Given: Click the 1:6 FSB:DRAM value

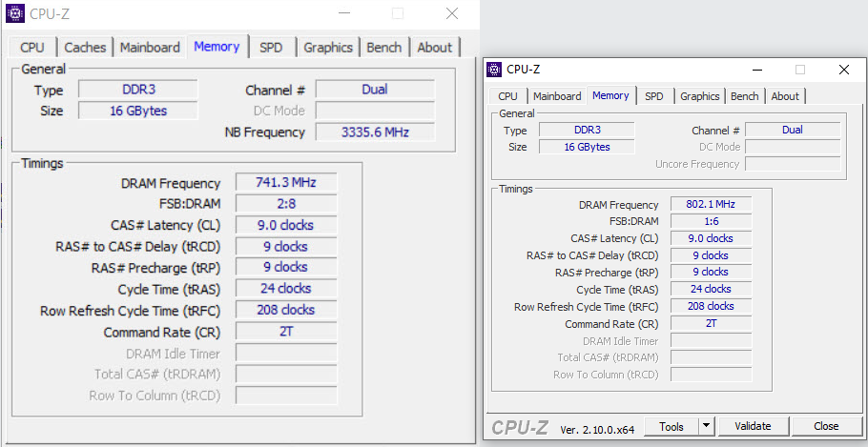Looking at the screenshot, I should 711,221.
